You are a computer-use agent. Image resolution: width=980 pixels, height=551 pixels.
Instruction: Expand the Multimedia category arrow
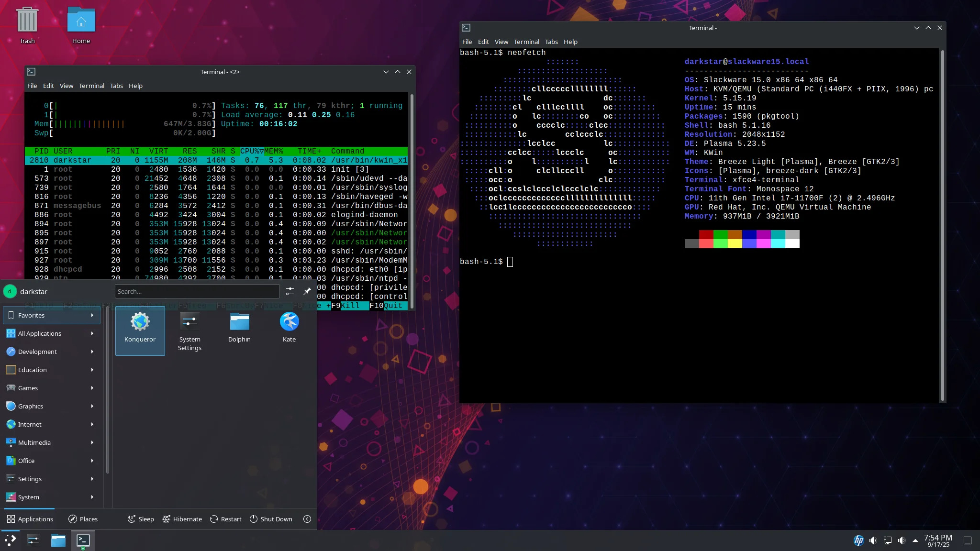[x=92, y=442]
